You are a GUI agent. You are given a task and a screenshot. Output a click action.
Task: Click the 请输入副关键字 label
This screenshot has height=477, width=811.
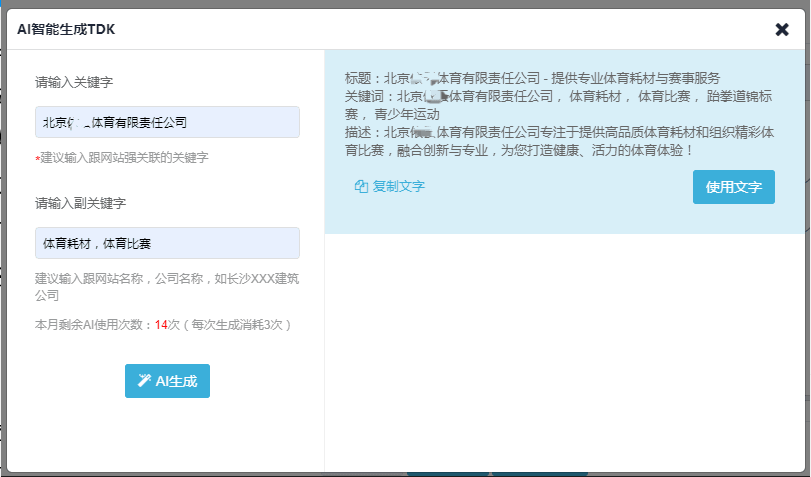pos(81,203)
